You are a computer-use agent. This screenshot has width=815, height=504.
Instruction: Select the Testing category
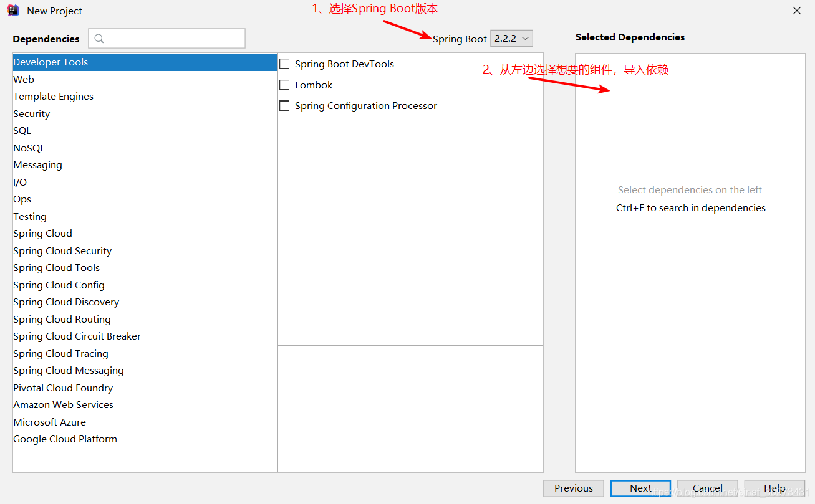[145, 216]
